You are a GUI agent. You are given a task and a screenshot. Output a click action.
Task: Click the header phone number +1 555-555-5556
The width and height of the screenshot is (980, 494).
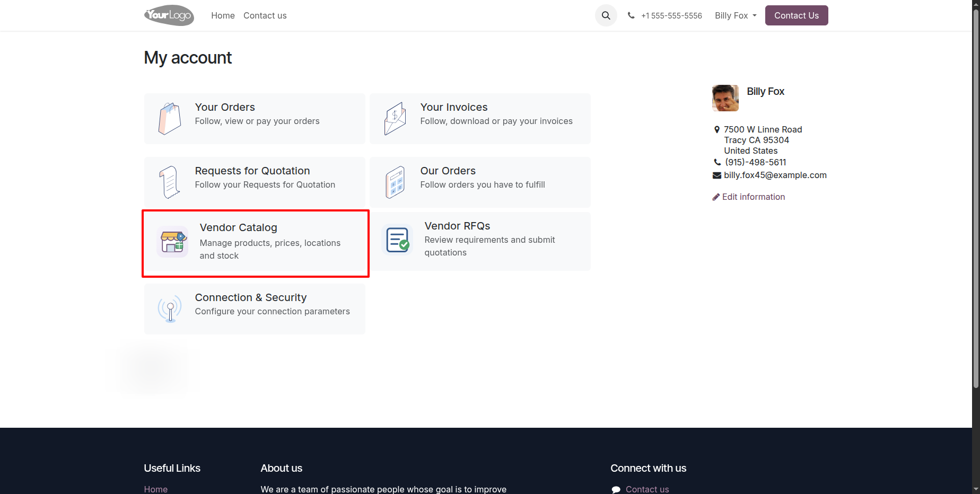pos(671,16)
